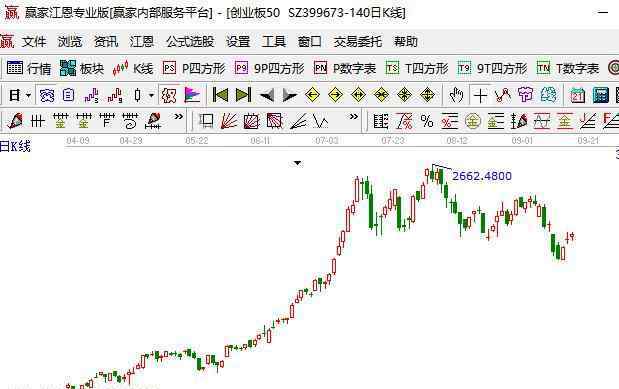Click the yellow diamond four-way compress icon
619x389 pixels.
pos(405,95)
